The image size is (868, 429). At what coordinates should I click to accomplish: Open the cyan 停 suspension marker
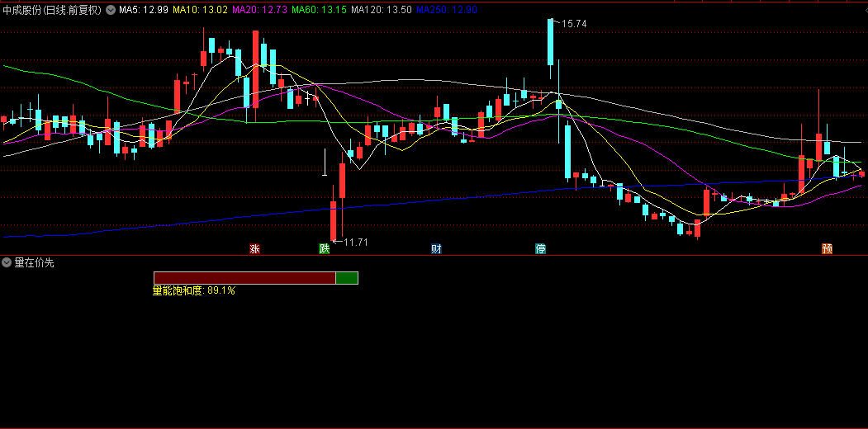541,249
